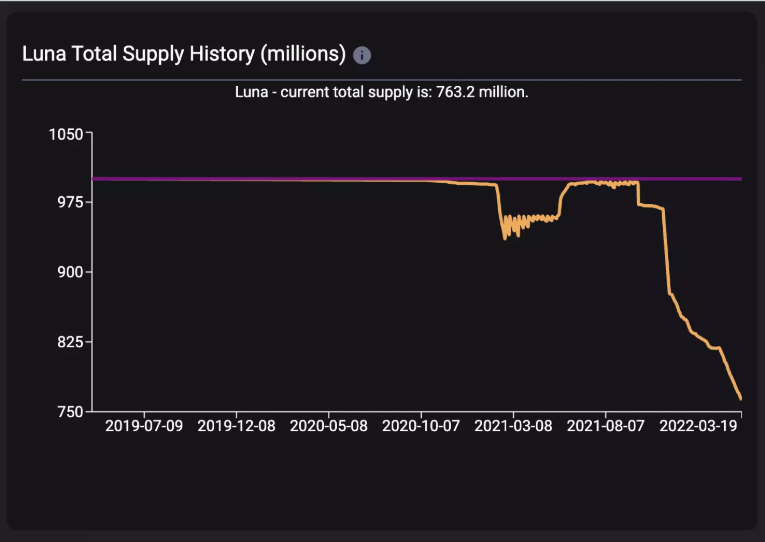
Task: Click the orange line's jagged early-2021 dip
Action: [512, 226]
